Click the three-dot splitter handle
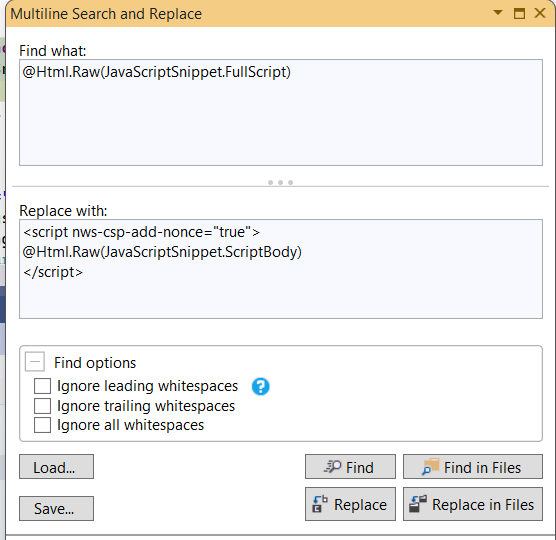The height and width of the screenshot is (540, 556). tap(280, 183)
